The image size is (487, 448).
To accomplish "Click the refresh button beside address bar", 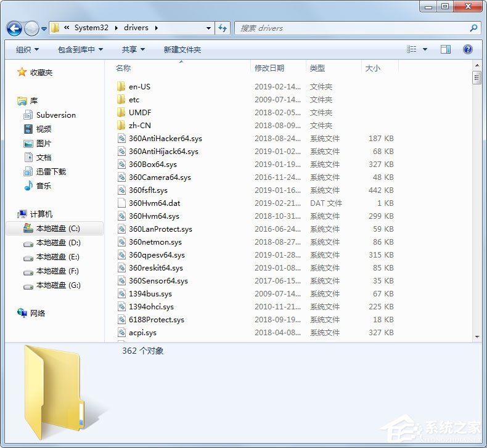I will [223, 28].
